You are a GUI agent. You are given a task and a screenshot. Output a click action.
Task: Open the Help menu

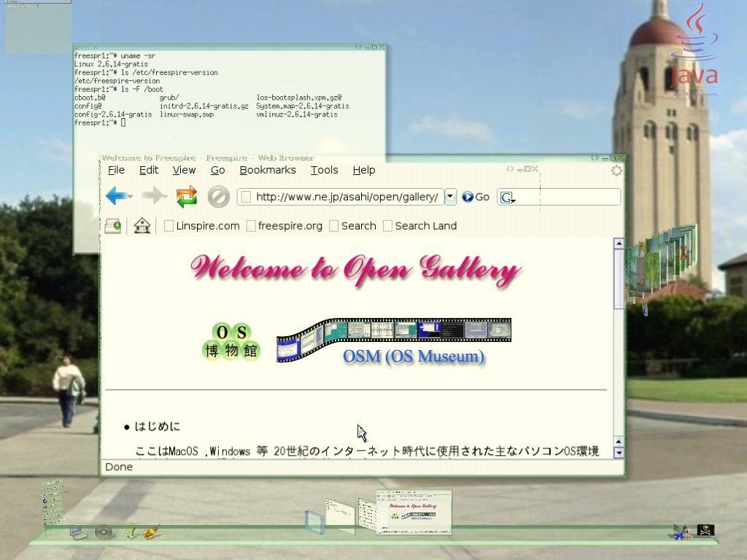pos(364,170)
